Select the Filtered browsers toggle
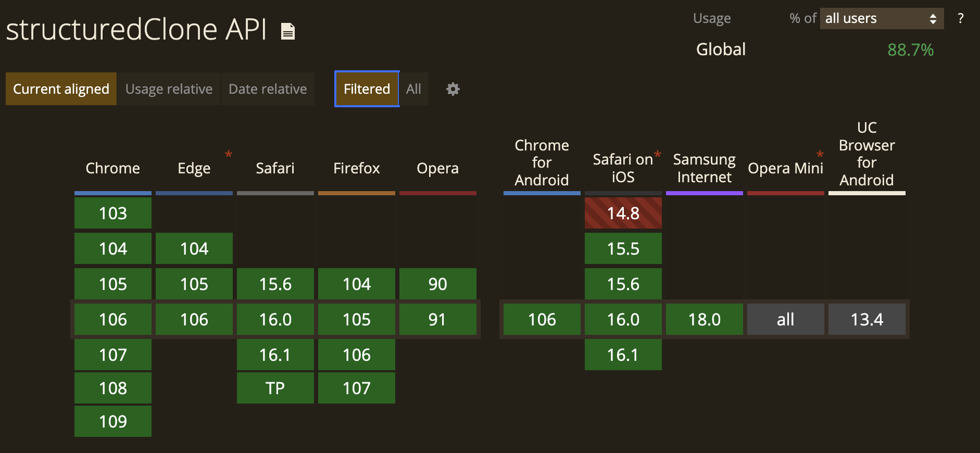This screenshot has height=453, width=980. point(367,89)
